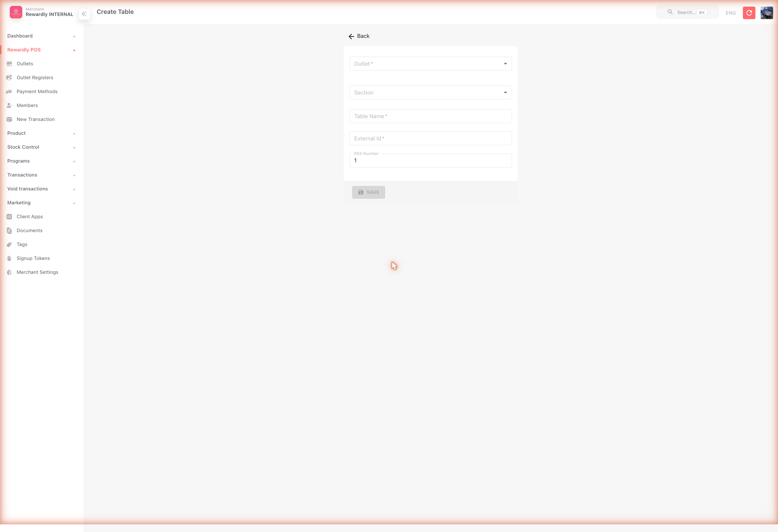The image size is (778, 532).
Task: Open the Programs menu
Action: click(x=18, y=161)
